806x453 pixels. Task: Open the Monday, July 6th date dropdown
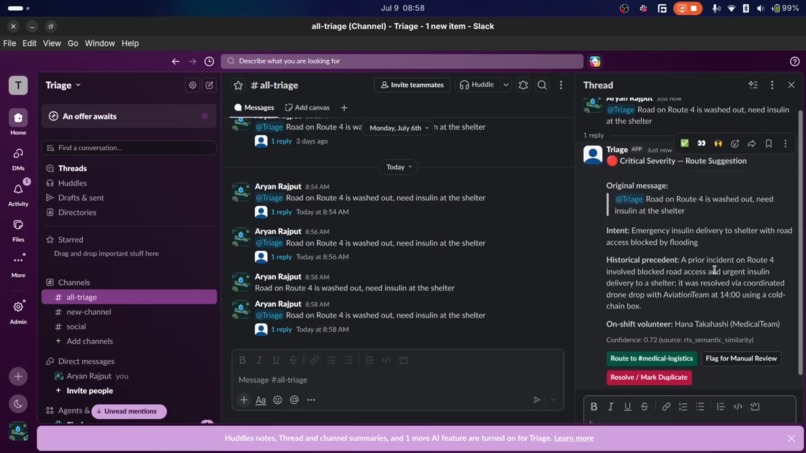point(399,128)
